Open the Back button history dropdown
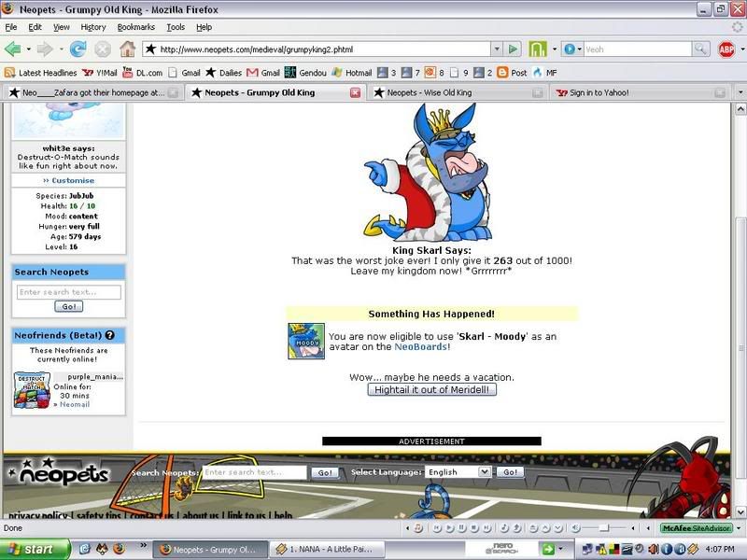The width and height of the screenshot is (747, 560). [x=29, y=49]
